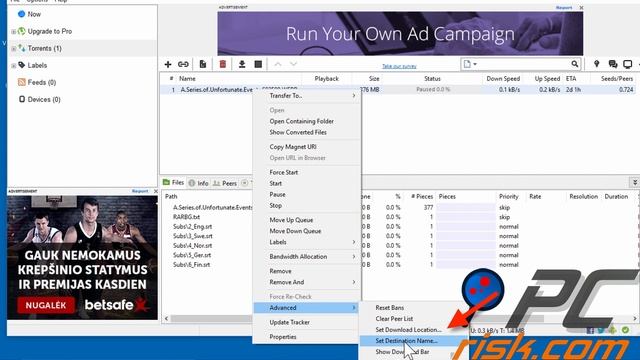Image resolution: width=640 pixels, height=360 pixels.
Task: Open the Labels submenu in context menu
Action: tap(307, 242)
